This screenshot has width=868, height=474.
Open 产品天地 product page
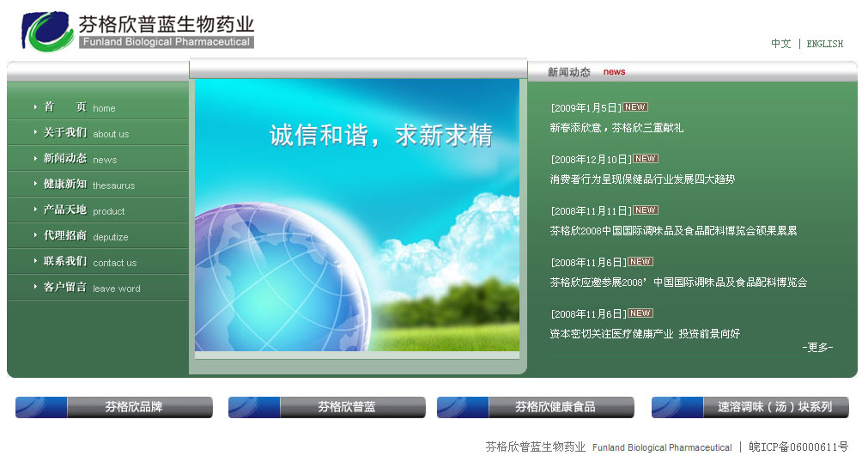click(x=84, y=210)
